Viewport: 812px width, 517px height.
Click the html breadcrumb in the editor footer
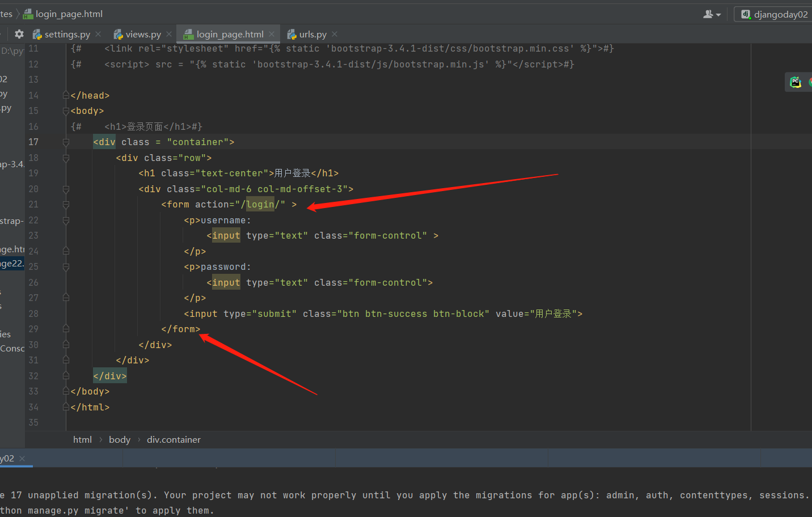coord(82,440)
